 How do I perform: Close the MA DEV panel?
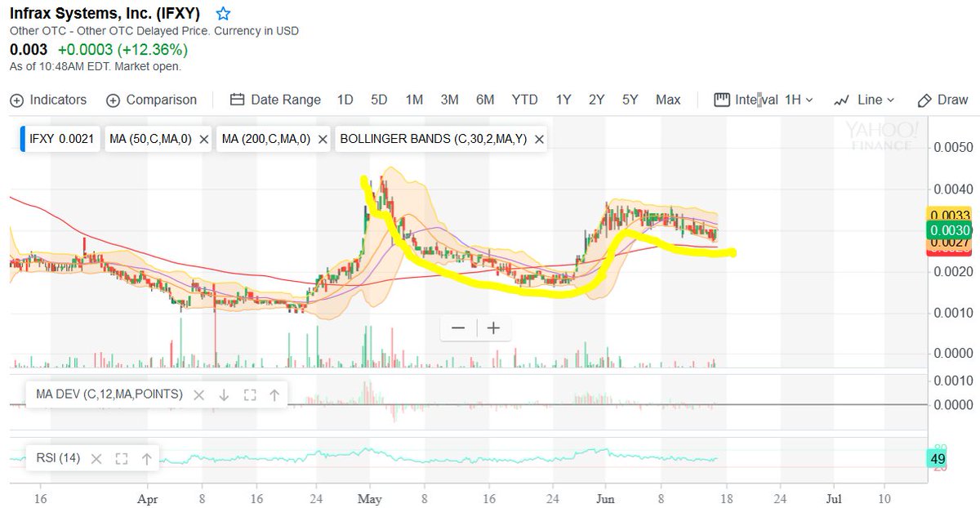(x=198, y=394)
